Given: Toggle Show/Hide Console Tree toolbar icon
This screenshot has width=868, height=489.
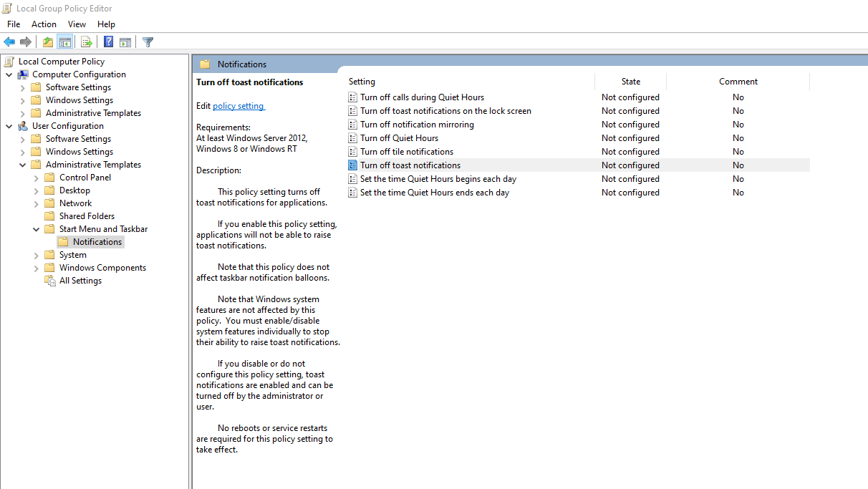Looking at the screenshot, I should pos(64,42).
